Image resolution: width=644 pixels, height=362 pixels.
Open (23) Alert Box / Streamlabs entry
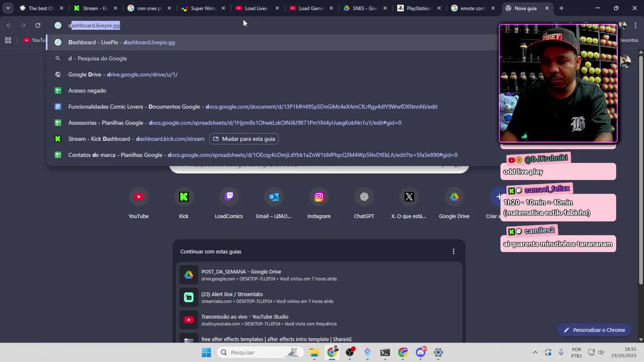[x=319, y=297]
